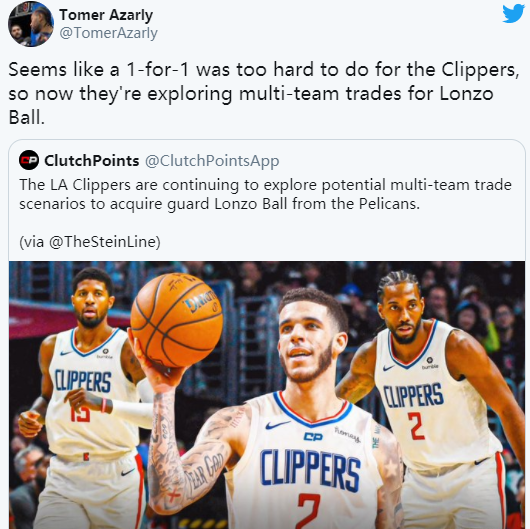Click the Nike swoosh on center jersey
530x529 pixels.
tap(277, 425)
